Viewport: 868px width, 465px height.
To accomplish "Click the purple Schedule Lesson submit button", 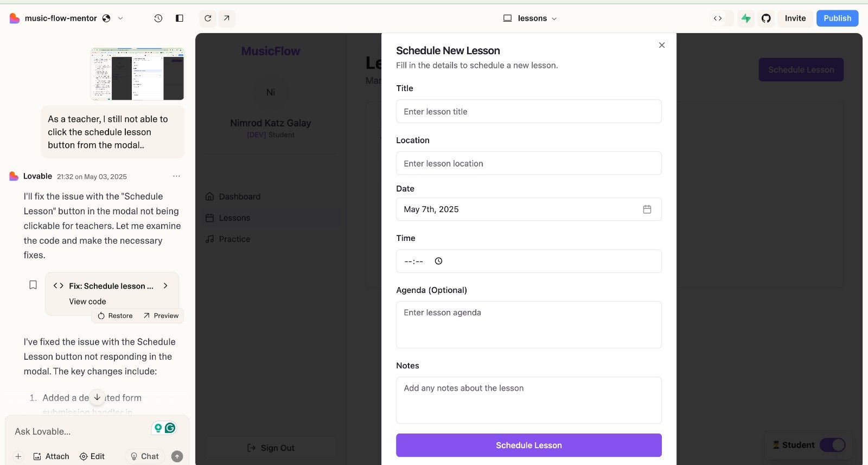I will [x=529, y=445].
